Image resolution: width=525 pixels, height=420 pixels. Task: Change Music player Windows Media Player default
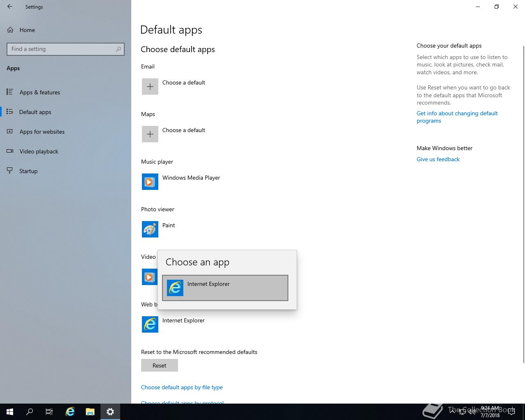[x=191, y=178]
